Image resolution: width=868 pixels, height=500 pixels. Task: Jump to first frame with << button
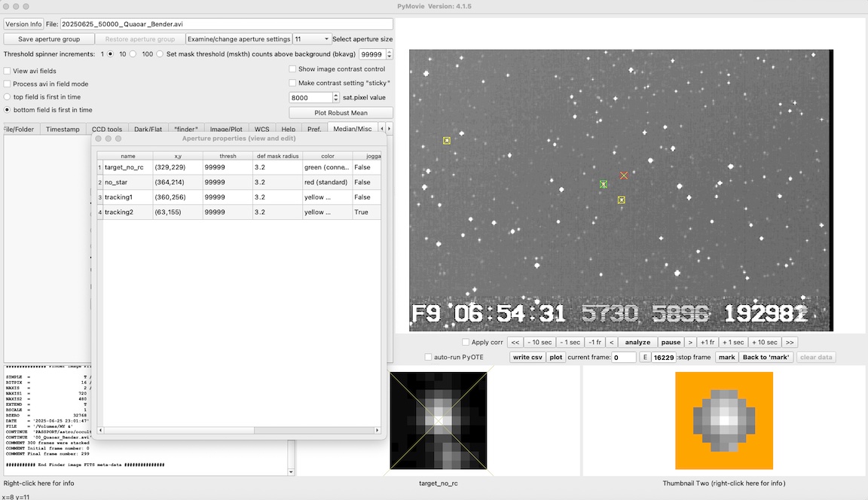[515, 342]
